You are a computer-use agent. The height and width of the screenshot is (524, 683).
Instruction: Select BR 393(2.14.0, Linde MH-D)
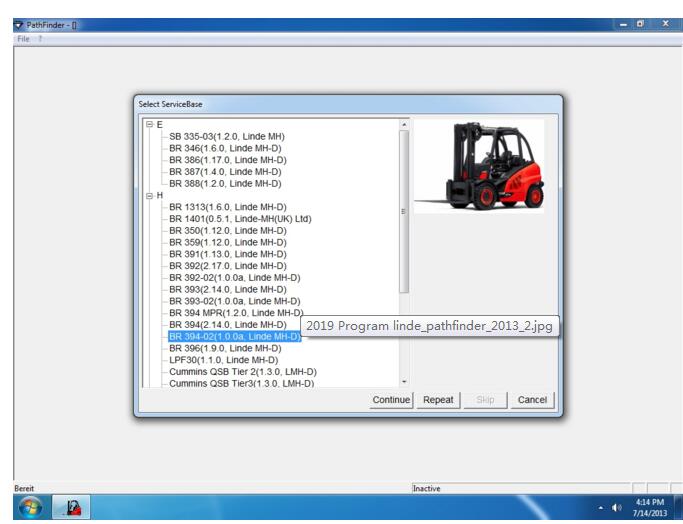click(228, 289)
